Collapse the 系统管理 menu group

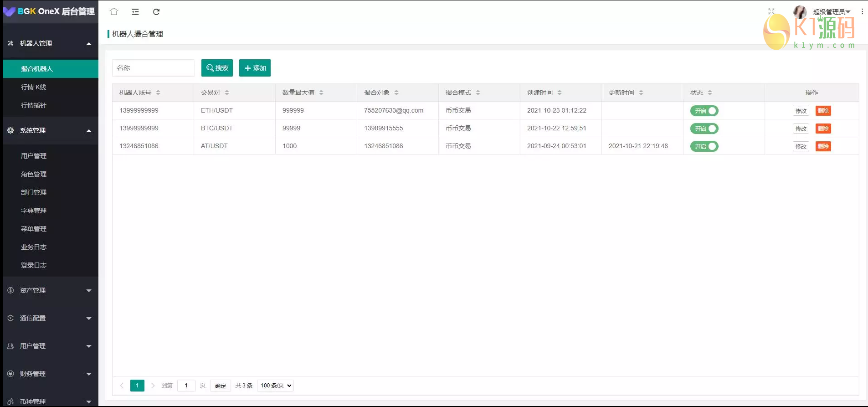coord(89,131)
